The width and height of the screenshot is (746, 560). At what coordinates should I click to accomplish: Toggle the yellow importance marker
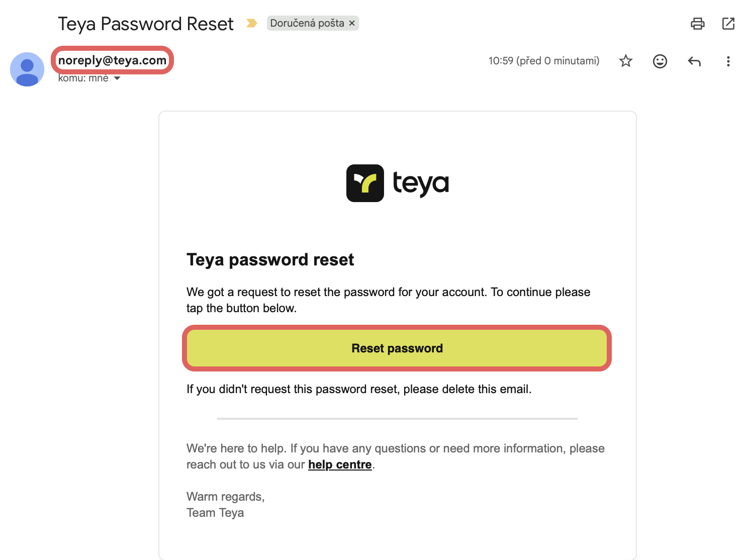(251, 23)
